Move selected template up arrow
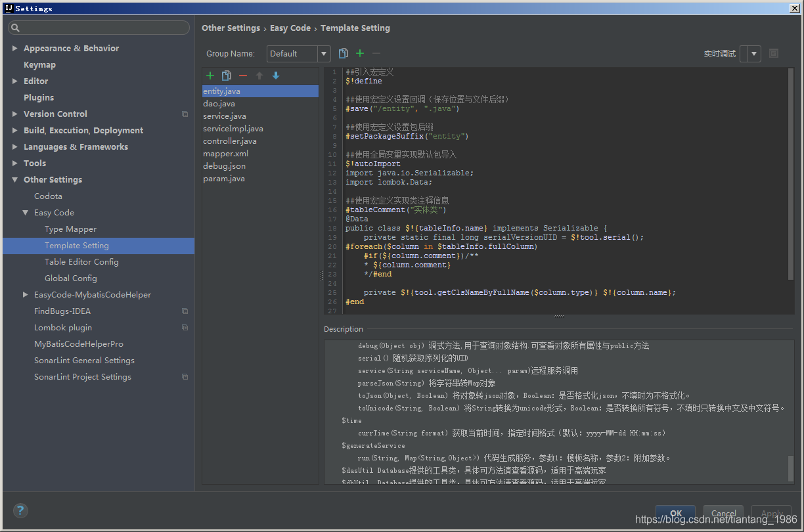The height and width of the screenshot is (532, 804). click(x=259, y=76)
